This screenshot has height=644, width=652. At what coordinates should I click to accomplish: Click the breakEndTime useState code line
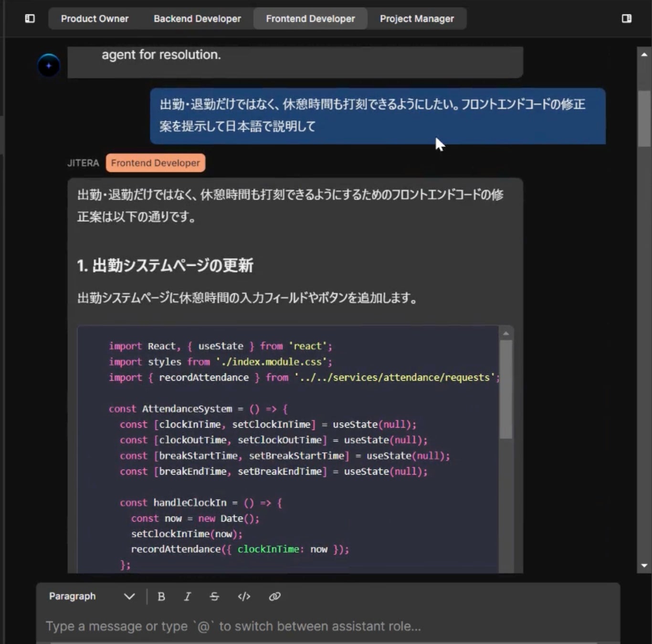tap(273, 471)
